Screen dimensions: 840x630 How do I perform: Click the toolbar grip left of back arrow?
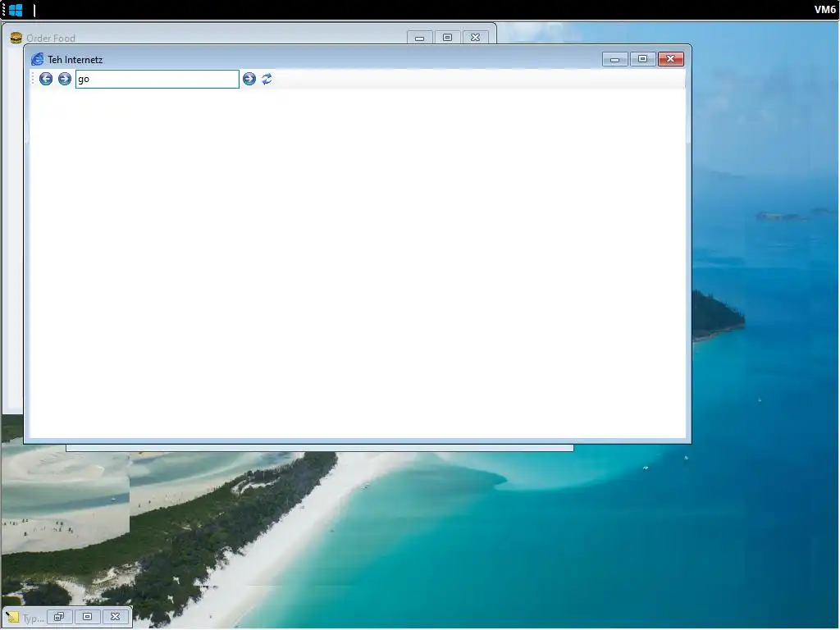[33, 80]
